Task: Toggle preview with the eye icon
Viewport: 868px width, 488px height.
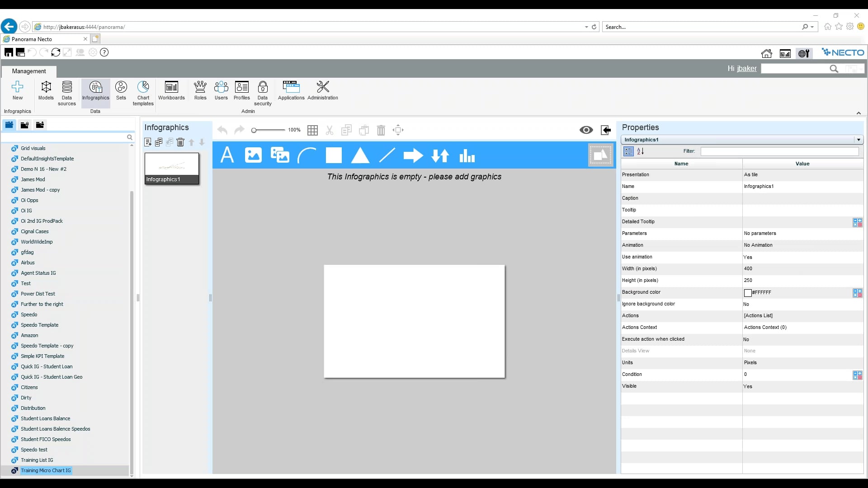Action: [586, 130]
